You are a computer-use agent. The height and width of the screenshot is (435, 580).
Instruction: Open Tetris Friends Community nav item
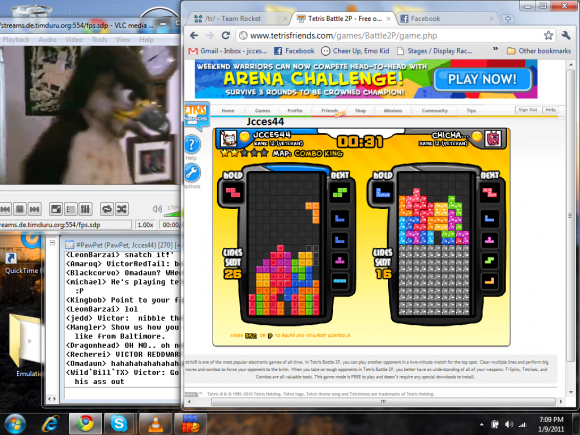435,111
